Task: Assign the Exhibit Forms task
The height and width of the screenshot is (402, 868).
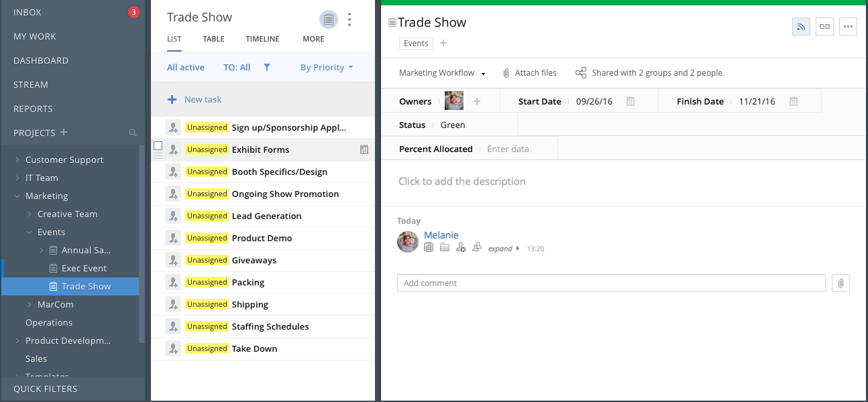Action: pos(173,149)
